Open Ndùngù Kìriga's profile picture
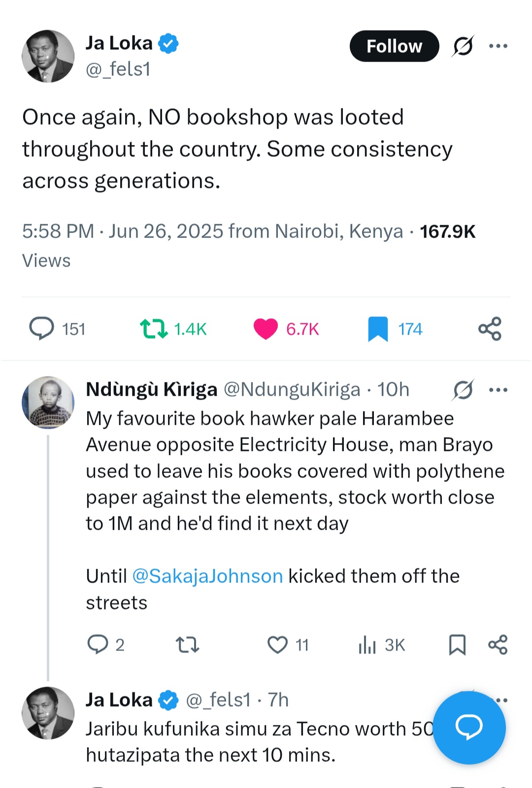 (48, 402)
